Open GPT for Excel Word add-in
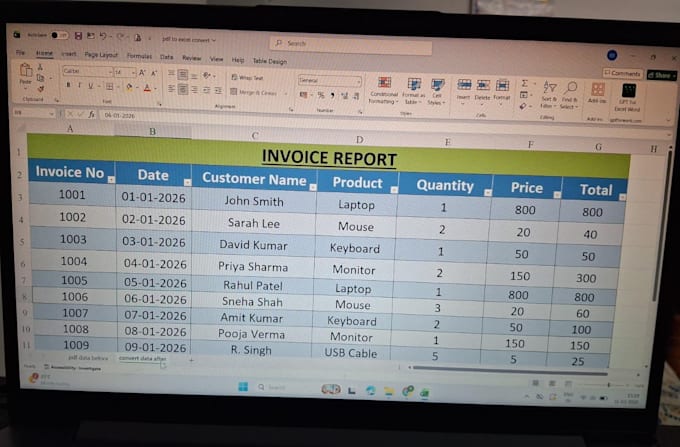This screenshot has width=680, height=447. pyautogui.click(x=628, y=98)
